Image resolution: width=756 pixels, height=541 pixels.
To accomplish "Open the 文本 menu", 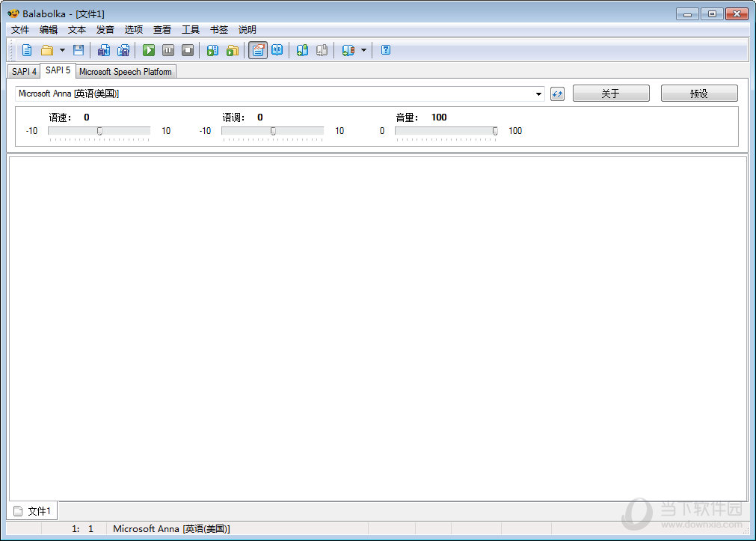I will pyautogui.click(x=77, y=29).
